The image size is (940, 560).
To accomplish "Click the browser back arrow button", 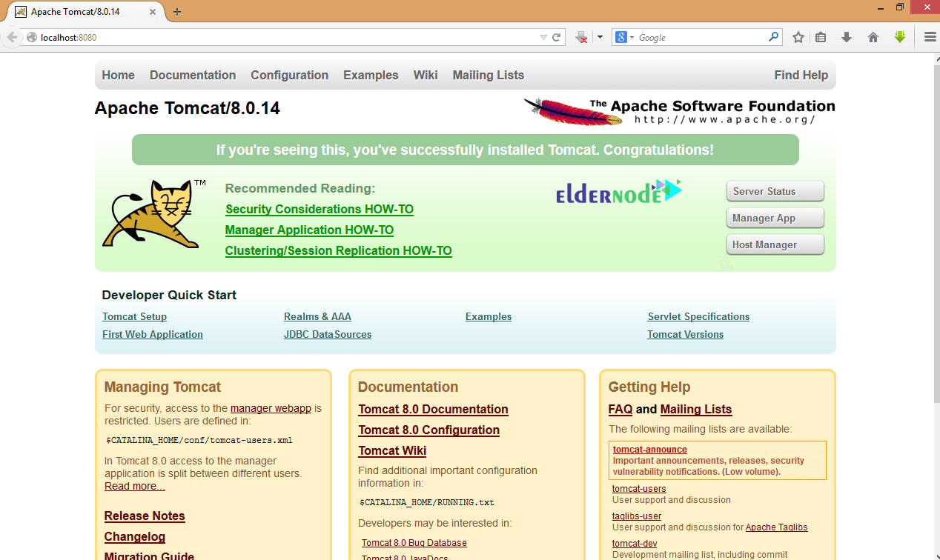I will [x=12, y=37].
